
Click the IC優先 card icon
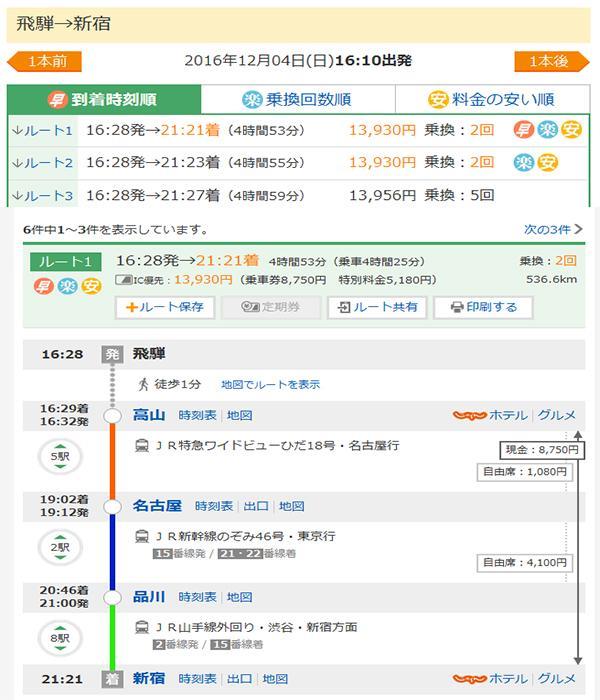coord(124,281)
